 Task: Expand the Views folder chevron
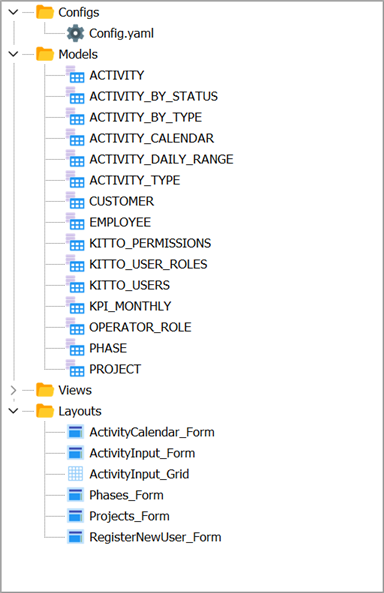pyautogui.click(x=13, y=390)
